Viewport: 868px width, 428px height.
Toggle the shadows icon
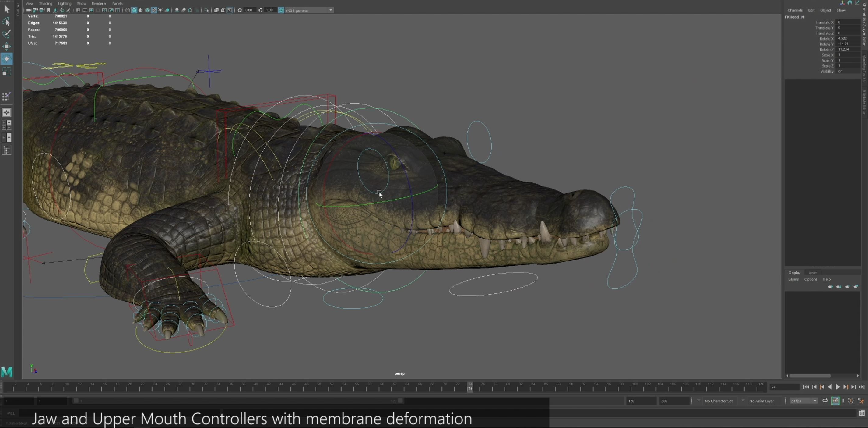tap(167, 10)
